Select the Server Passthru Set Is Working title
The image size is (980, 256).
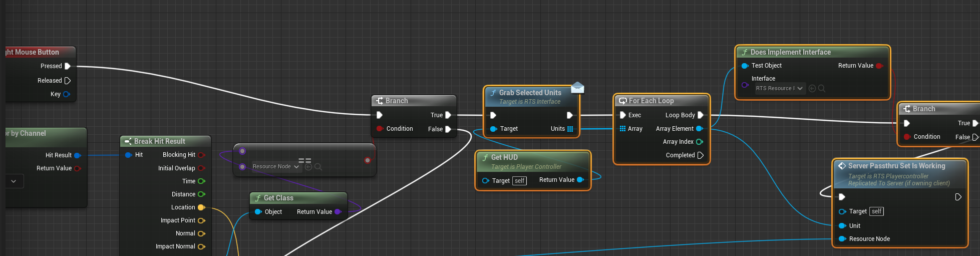897,166
